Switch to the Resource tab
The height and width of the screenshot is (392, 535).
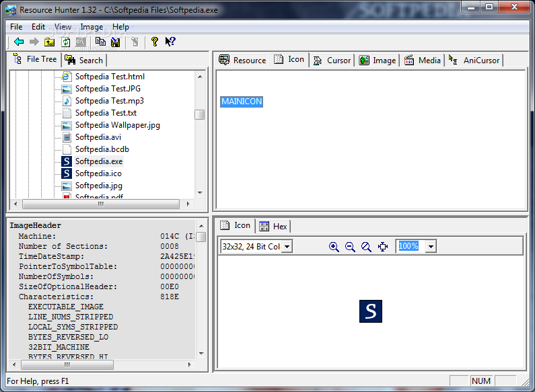coord(242,61)
